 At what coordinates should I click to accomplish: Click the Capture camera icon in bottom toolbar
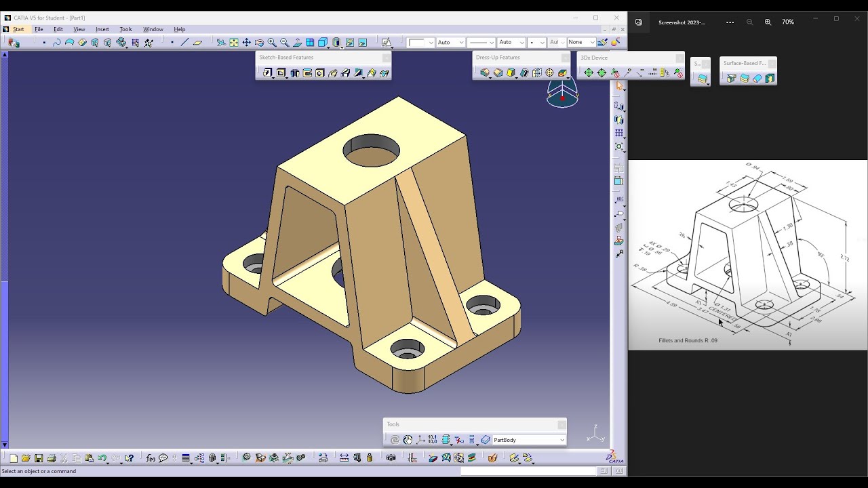tap(391, 458)
